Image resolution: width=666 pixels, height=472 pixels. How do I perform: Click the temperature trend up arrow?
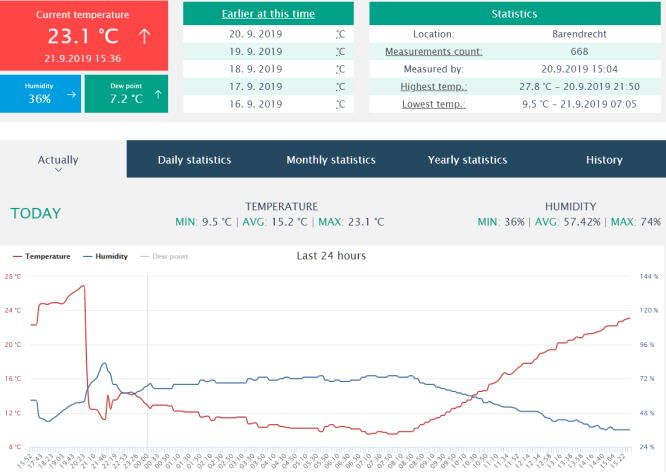[145, 37]
